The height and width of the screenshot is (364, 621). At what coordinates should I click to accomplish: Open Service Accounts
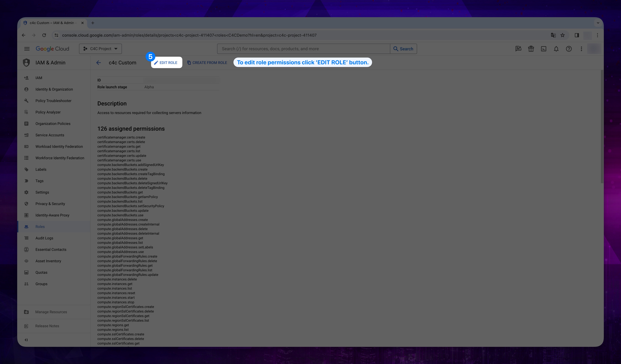(54, 135)
